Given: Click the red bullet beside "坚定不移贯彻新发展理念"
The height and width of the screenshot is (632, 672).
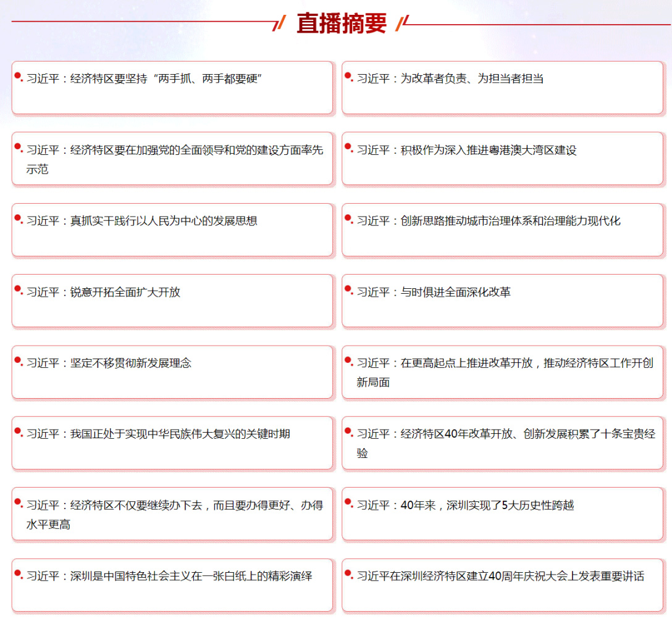Looking at the screenshot, I should tap(18, 360).
